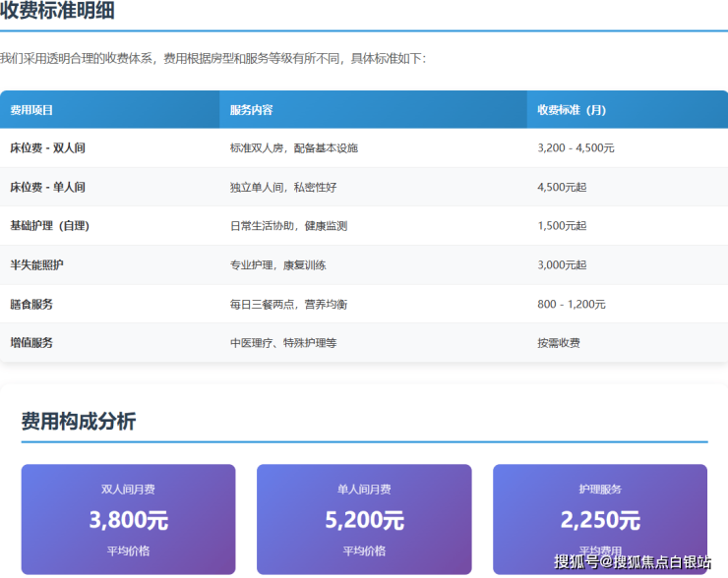This screenshot has width=728, height=578.
Task: Click the 中医理疗、特殊护理等 description cell
Action: point(283,343)
